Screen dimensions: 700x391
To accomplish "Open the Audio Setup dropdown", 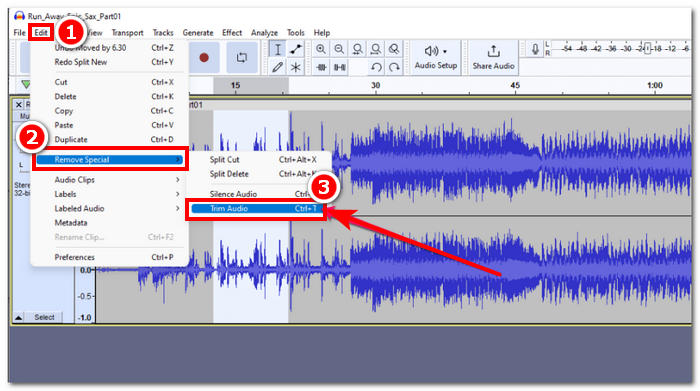I will click(x=436, y=58).
